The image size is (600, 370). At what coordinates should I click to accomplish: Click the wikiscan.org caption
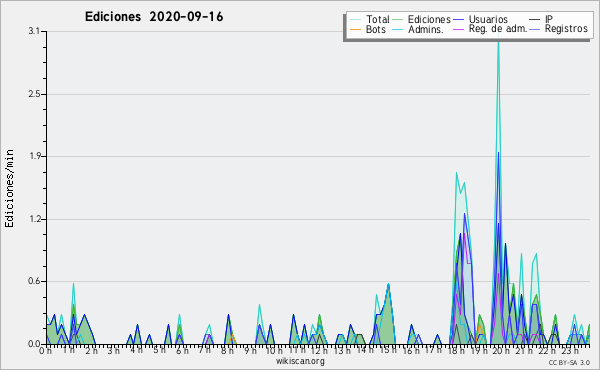pyautogui.click(x=300, y=361)
